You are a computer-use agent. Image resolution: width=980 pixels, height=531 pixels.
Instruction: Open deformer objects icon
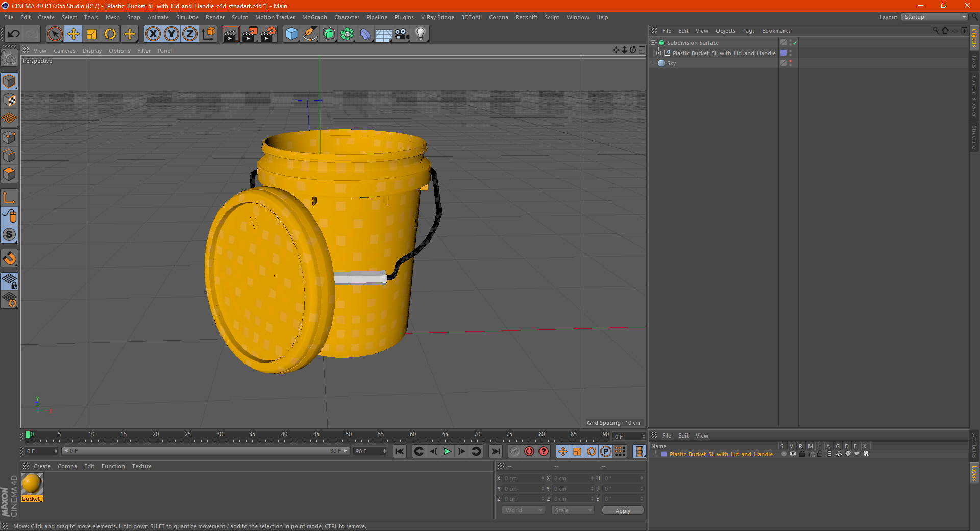click(x=365, y=34)
